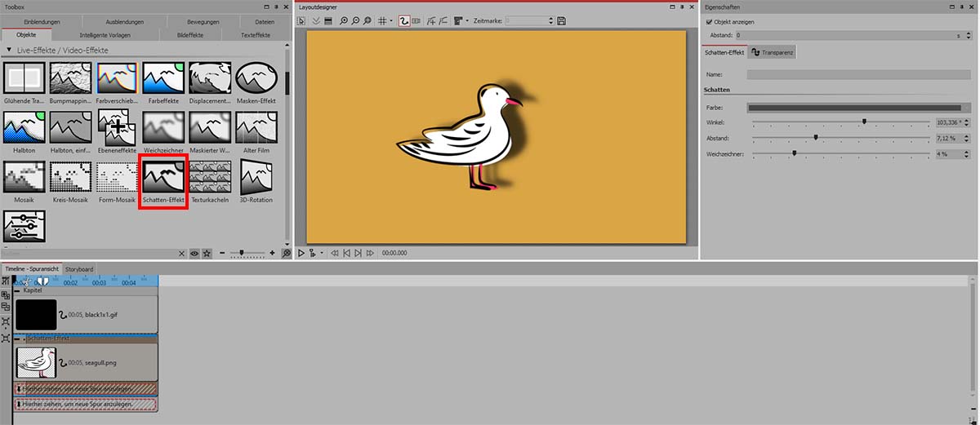This screenshot has width=980, height=425.
Task: Collapse the Live-Effekte / Video-Effekte section
Action: 10,51
